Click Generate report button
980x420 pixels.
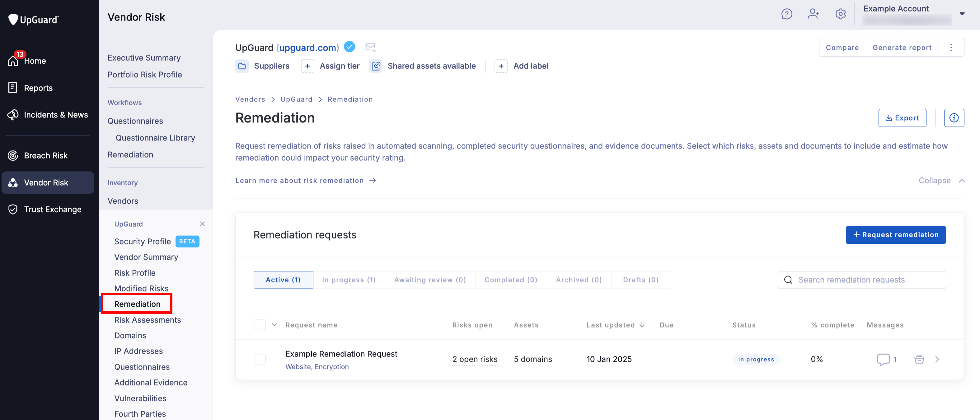[x=902, y=48]
